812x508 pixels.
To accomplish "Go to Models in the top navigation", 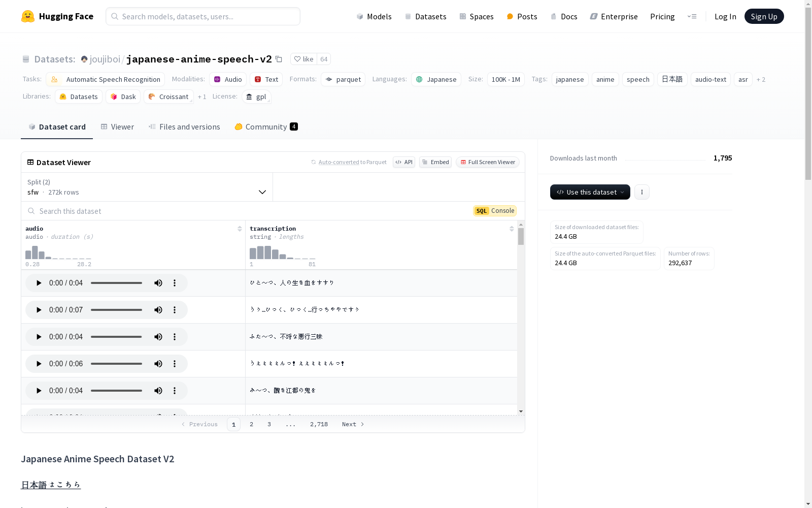I will pos(374,16).
